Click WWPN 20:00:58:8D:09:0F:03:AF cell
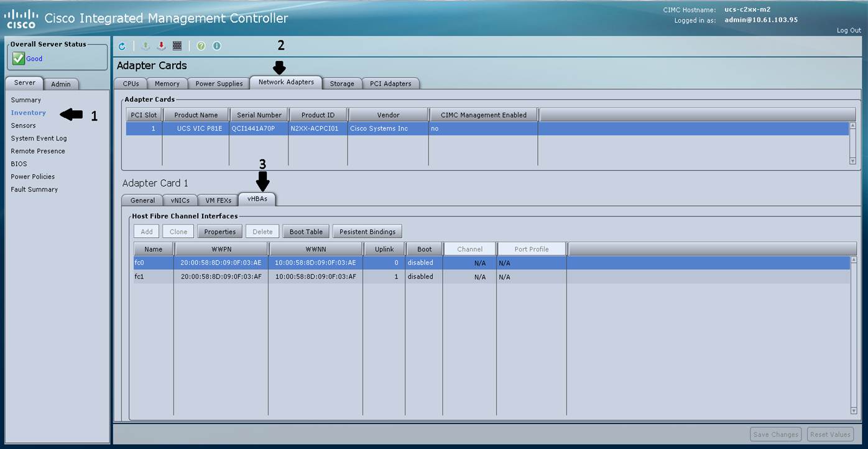This screenshot has height=449, width=868. 221,277
